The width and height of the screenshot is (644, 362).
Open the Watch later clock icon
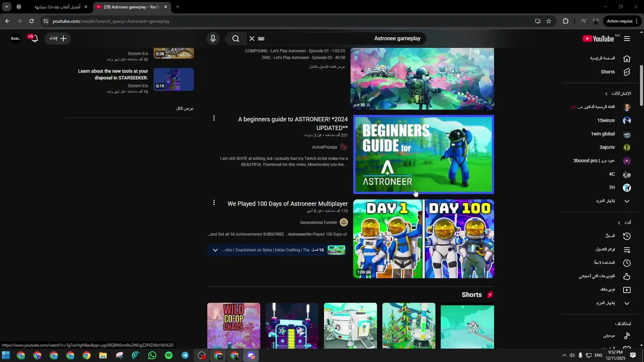[627, 263]
